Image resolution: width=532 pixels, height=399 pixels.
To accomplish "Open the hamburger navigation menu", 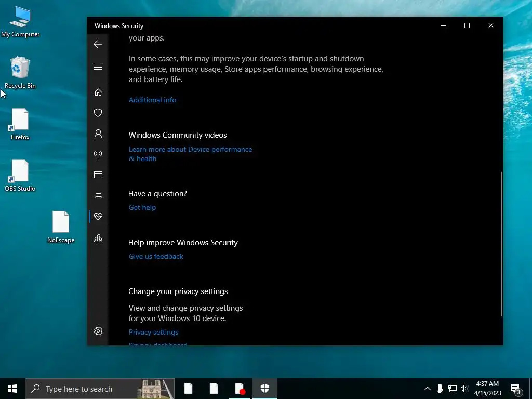I will 98,67.
